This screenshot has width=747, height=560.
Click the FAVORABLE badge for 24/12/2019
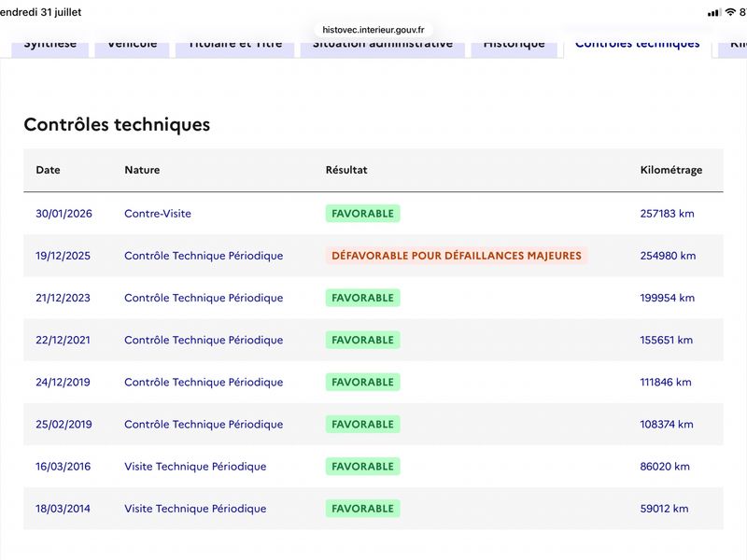tap(362, 382)
